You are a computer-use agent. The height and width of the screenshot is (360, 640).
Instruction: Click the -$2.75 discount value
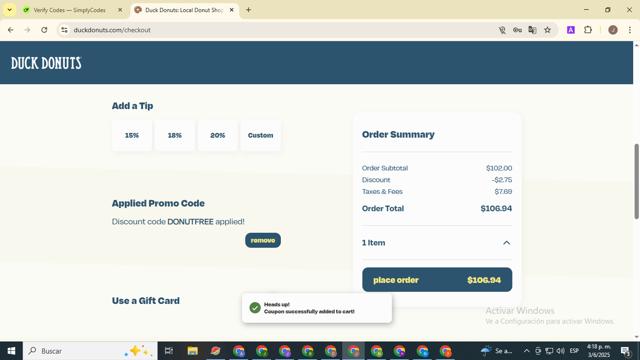(x=502, y=180)
